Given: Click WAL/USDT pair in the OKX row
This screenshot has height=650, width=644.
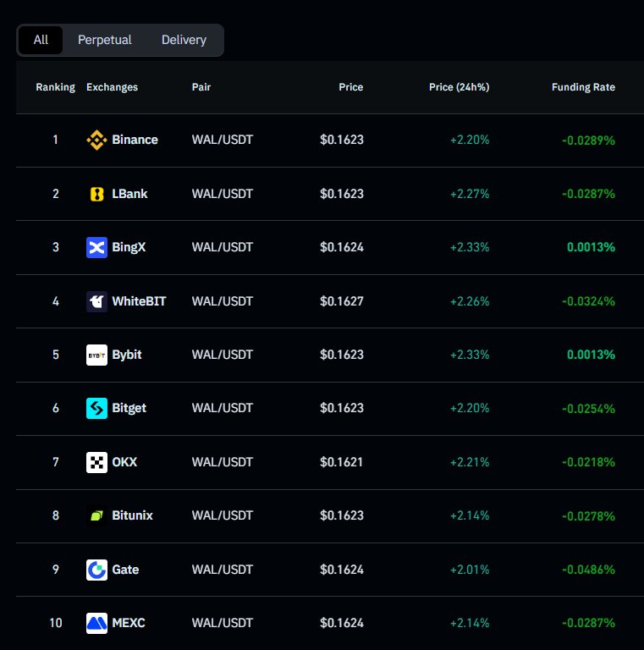Looking at the screenshot, I should click(x=223, y=462).
